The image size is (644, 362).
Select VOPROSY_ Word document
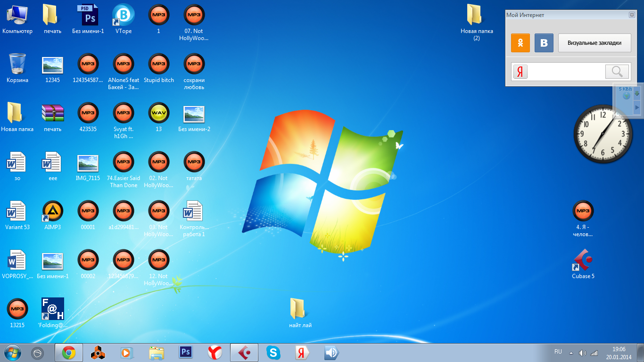17,264
